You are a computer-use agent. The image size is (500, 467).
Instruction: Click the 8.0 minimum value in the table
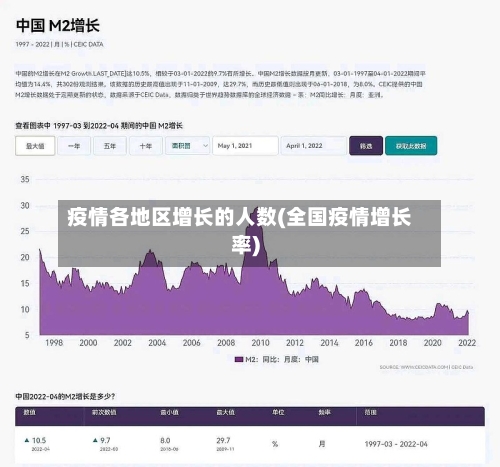click(x=165, y=440)
